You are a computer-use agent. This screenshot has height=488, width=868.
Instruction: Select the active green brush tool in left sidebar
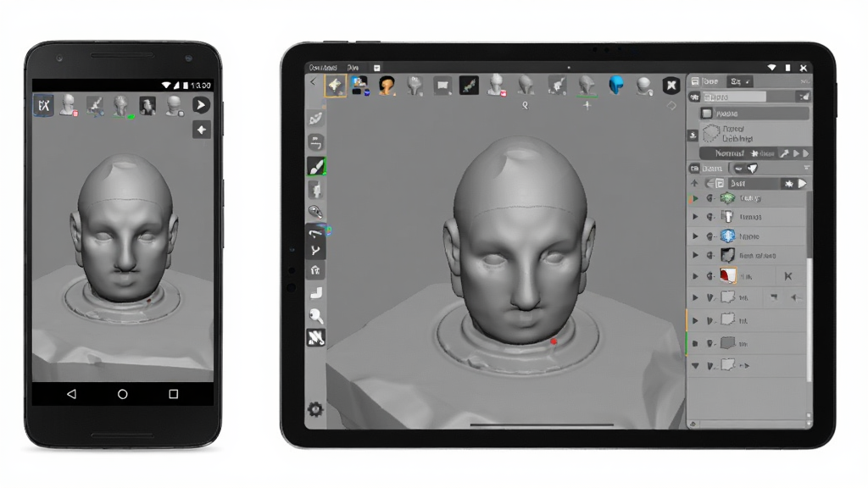316,166
